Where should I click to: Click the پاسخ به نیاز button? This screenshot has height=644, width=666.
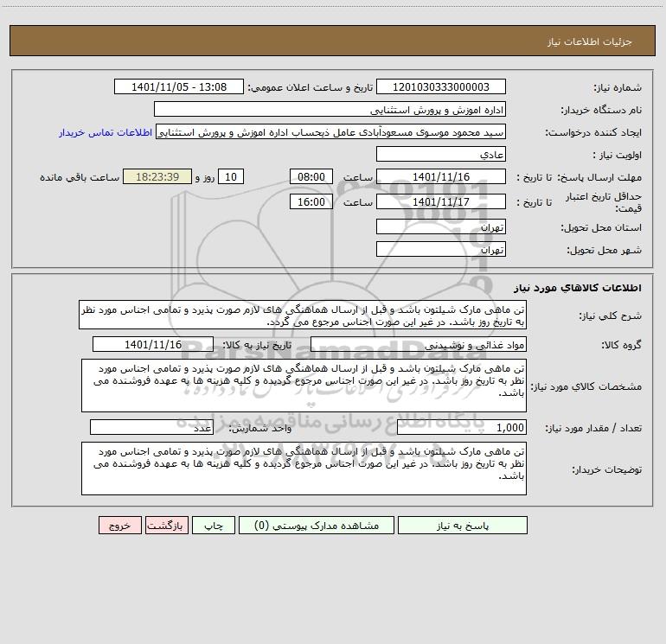pyautogui.click(x=463, y=525)
